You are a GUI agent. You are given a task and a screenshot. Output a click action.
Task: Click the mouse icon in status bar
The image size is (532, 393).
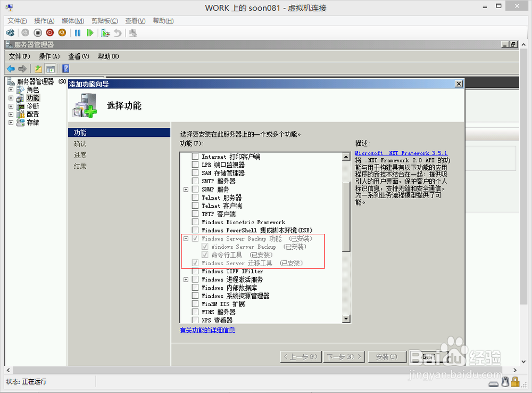pyautogui.click(x=505, y=382)
